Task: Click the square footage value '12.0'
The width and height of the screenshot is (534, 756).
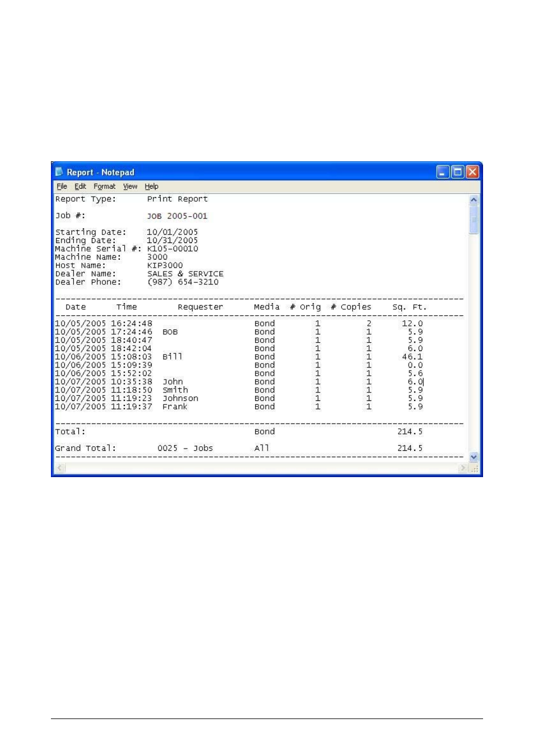Action: pyautogui.click(x=413, y=323)
